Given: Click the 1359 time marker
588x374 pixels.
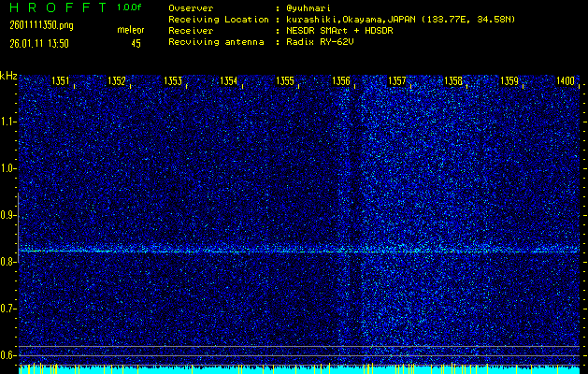Looking at the screenshot, I should click(509, 81).
